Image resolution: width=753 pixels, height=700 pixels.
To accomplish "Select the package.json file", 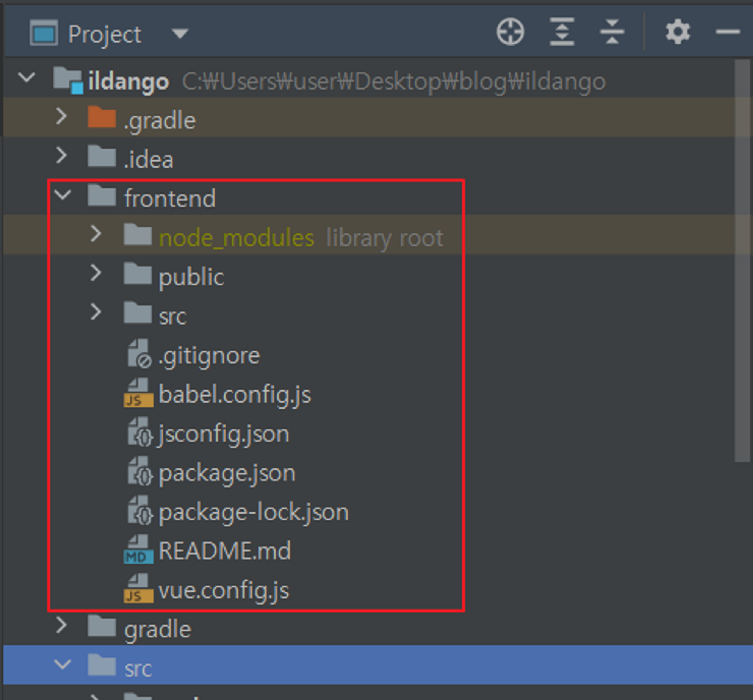I will [227, 473].
